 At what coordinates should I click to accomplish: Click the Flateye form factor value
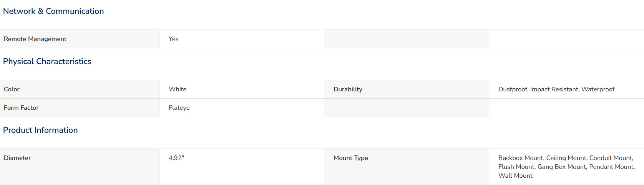[x=179, y=108]
